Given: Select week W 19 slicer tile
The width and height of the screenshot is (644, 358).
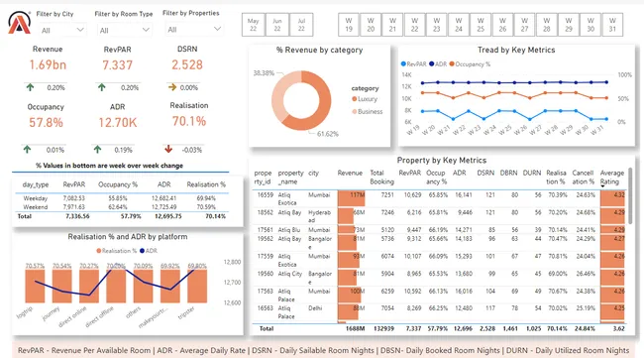Looking at the screenshot, I should (x=349, y=25).
